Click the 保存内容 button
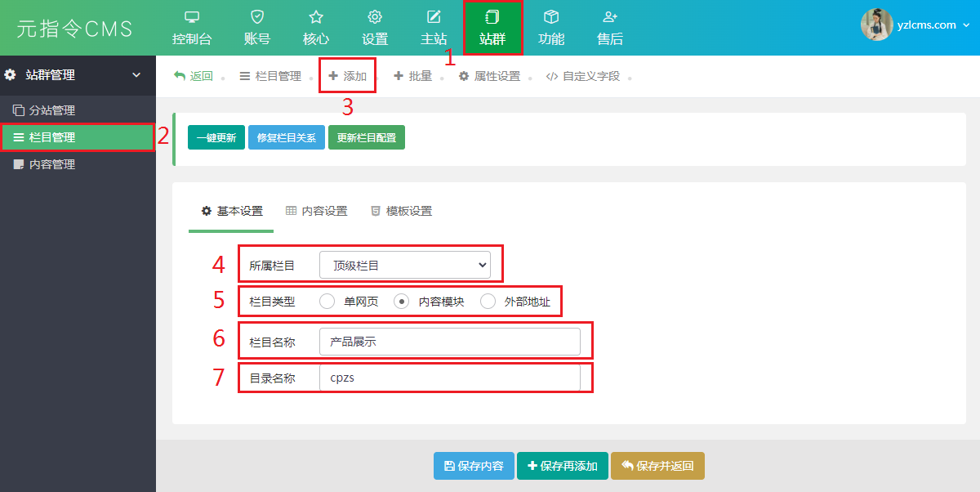The height and width of the screenshot is (492, 980). tap(474, 466)
